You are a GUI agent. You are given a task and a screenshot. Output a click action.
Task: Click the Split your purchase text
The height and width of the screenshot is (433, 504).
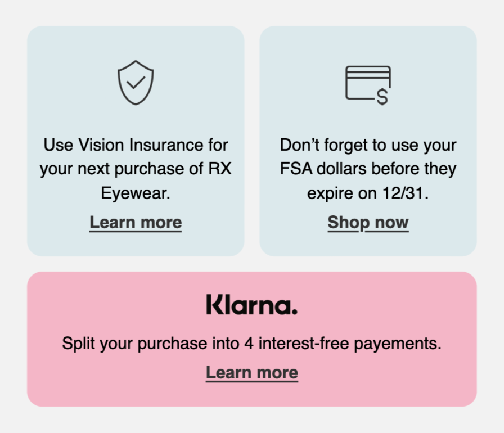click(251, 344)
